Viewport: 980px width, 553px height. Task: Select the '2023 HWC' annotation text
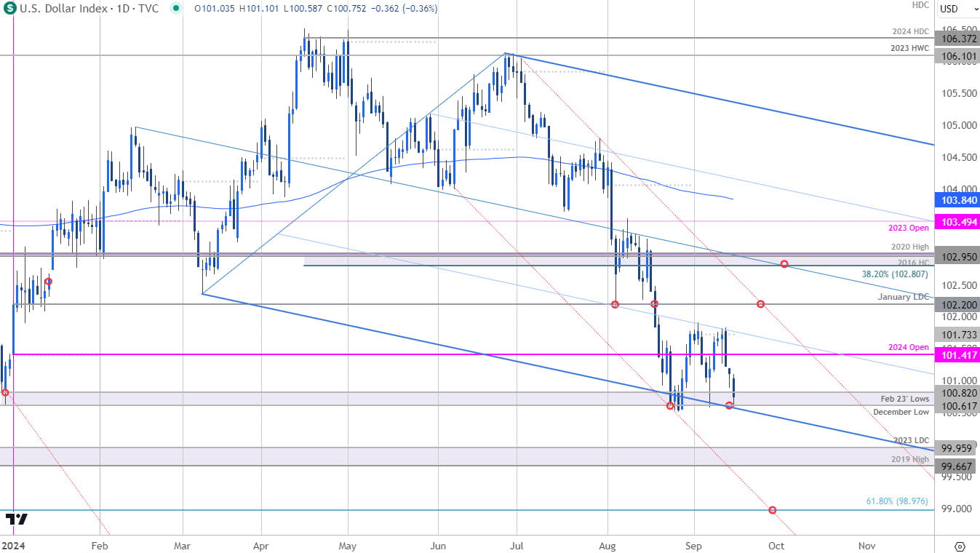point(909,49)
